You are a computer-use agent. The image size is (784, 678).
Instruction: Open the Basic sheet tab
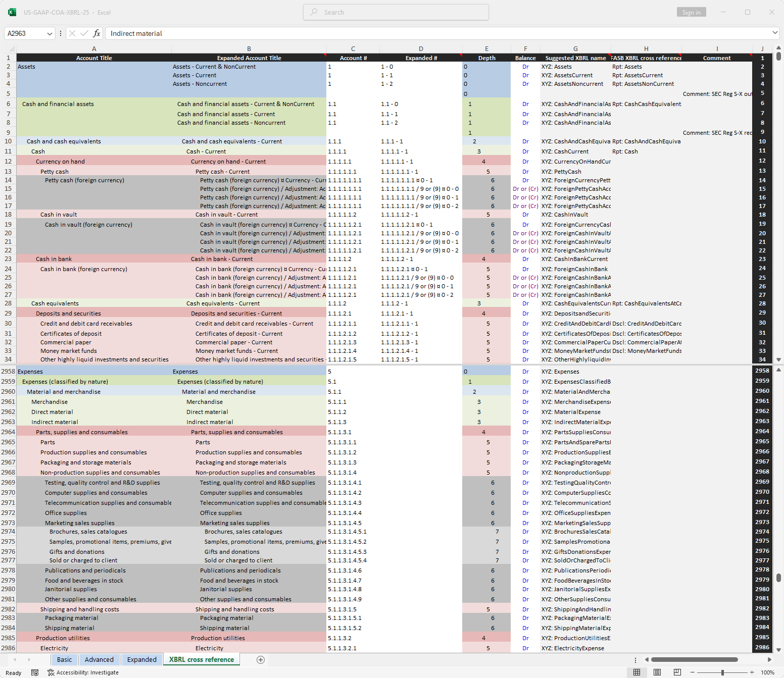[64, 660]
